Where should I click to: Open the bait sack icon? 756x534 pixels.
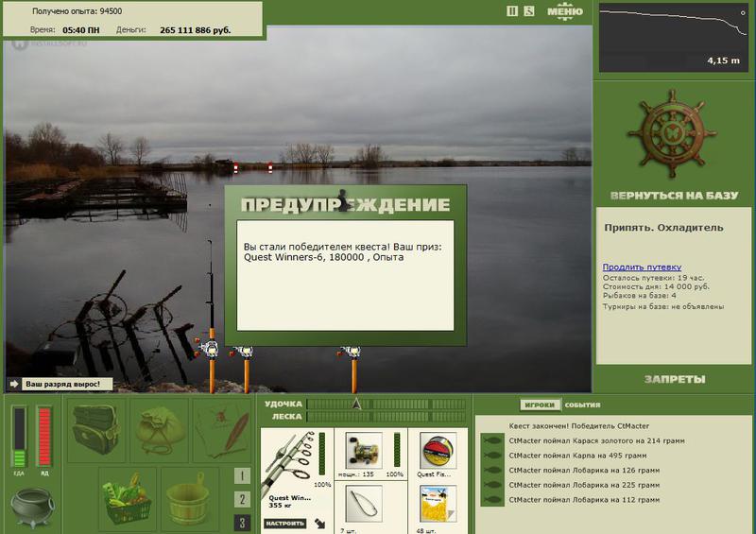159,429
